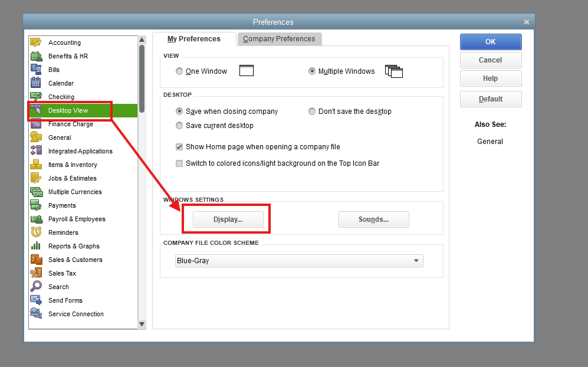Confirm preferences with OK button
588x367 pixels.
tap(491, 42)
